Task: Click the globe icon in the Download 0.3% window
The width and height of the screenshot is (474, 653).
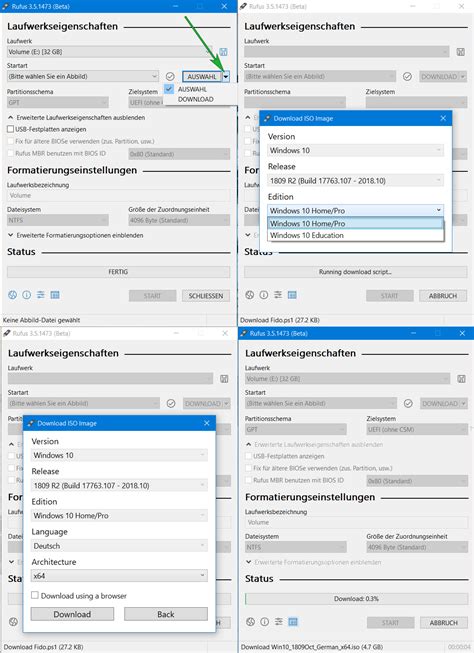Action: 250,622
